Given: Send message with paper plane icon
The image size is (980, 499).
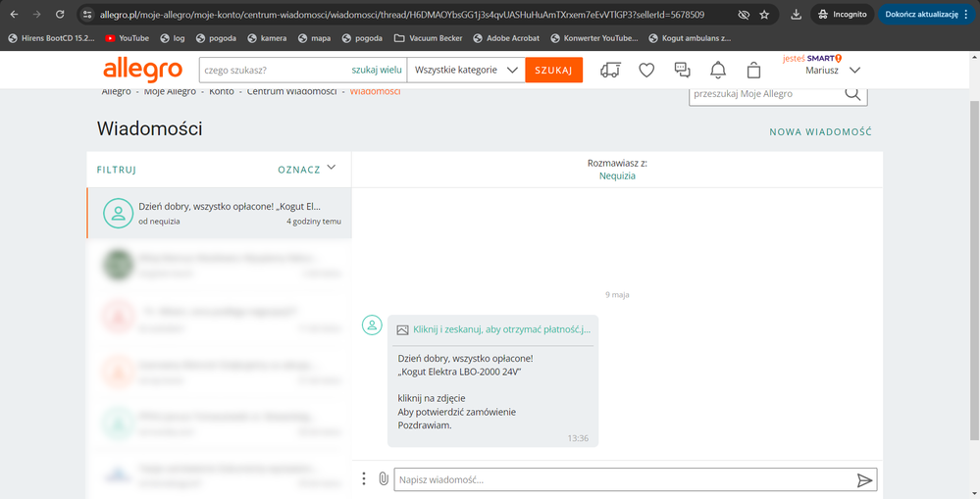Looking at the screenshot, I should (864, 480).
